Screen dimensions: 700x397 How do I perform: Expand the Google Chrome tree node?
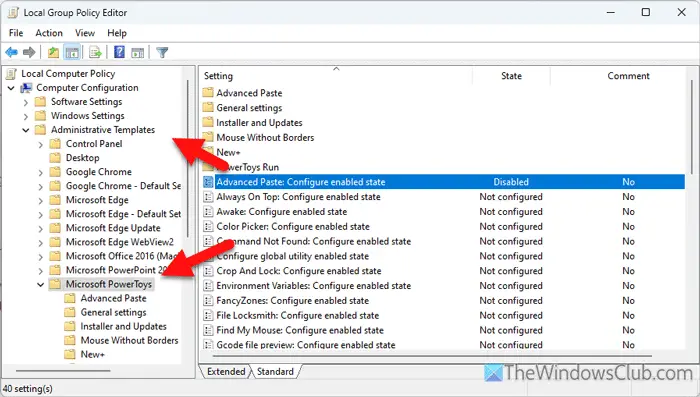pyautogui.click(x=41, y=172)
